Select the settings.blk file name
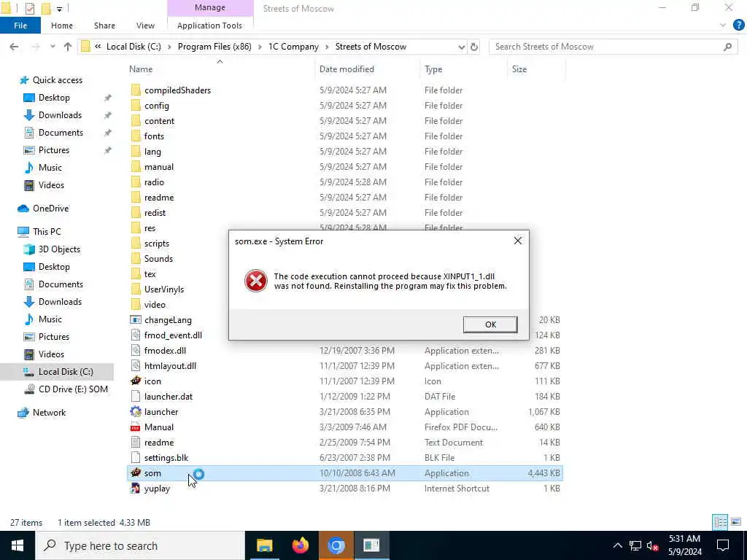Image resolution: width=747 pixels, height=560 pixels. point(166,458)
